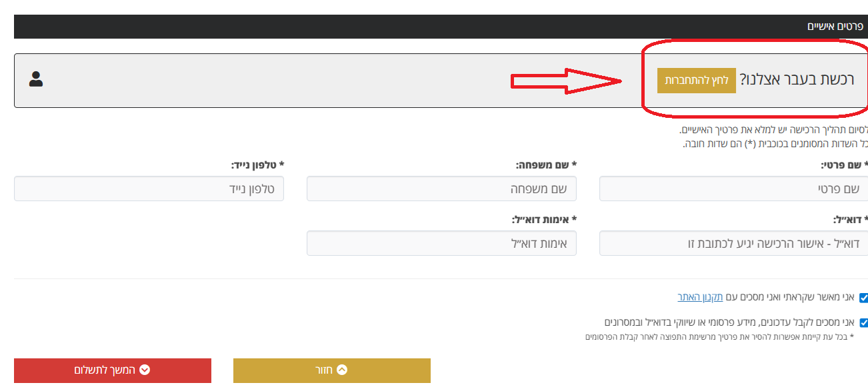This screenshot has height=385, width=868.
Task: Click the marketing consent label text
Action: click(x=729, y=322)
